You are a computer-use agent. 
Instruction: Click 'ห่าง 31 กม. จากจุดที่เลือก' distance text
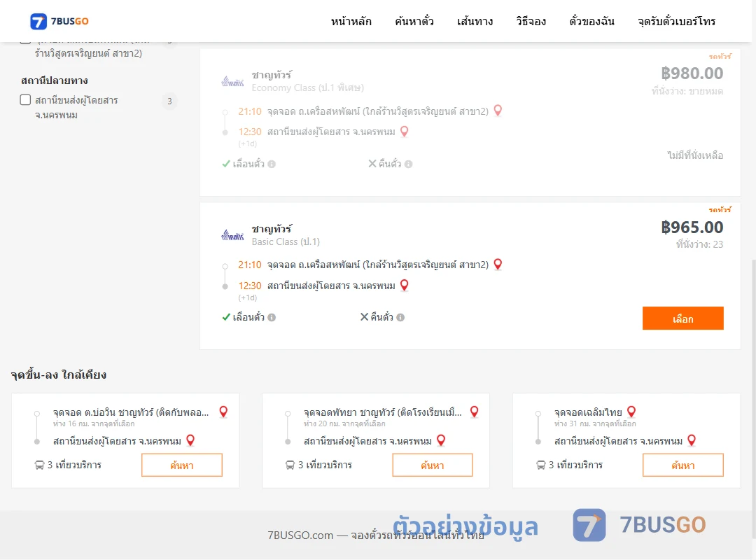tap(595, 423)
